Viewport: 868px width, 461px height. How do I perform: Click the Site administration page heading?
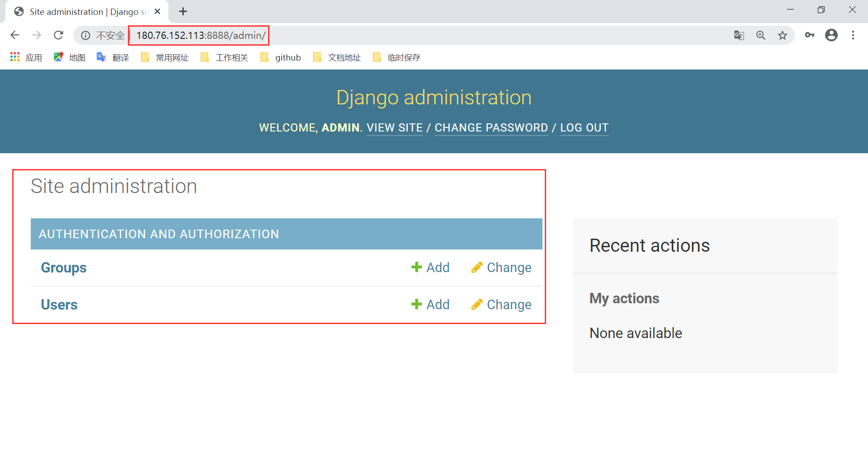(x=114, y=186)
